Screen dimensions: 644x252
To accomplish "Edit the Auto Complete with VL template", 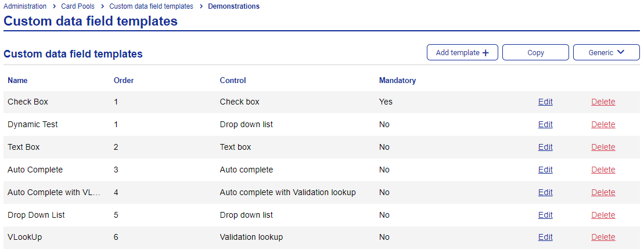I will point(545,192).
